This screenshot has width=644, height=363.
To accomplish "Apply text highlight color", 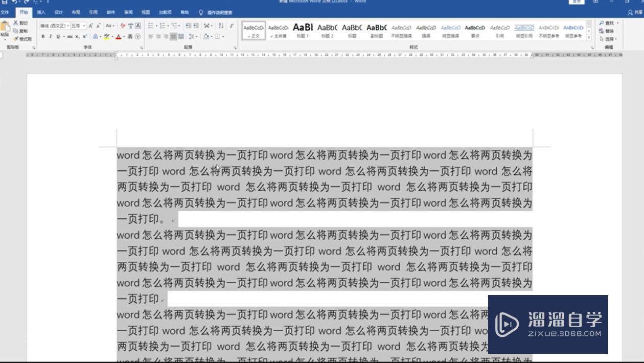I will click(x=106, y=37).
